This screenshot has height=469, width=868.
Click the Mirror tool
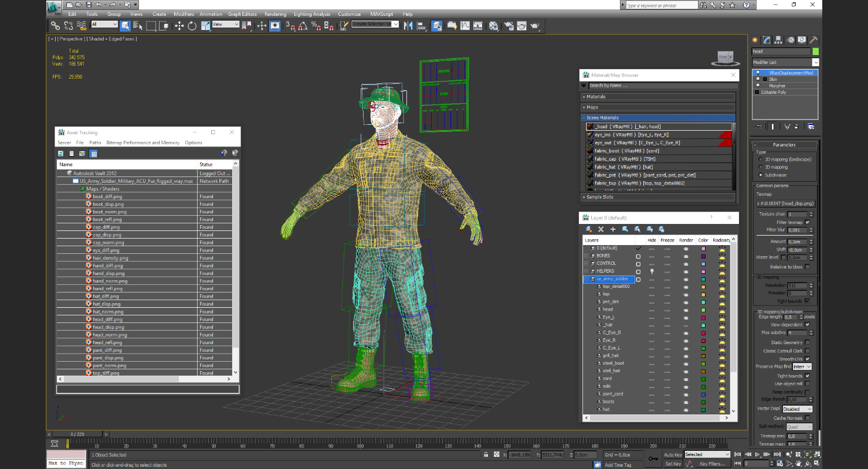[409, 26]
